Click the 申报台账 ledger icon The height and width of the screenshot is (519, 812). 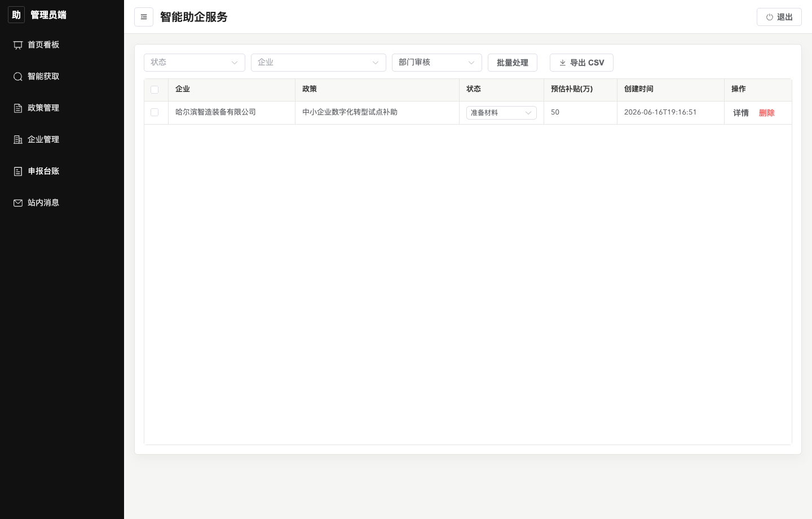click(x=18, y=171)
